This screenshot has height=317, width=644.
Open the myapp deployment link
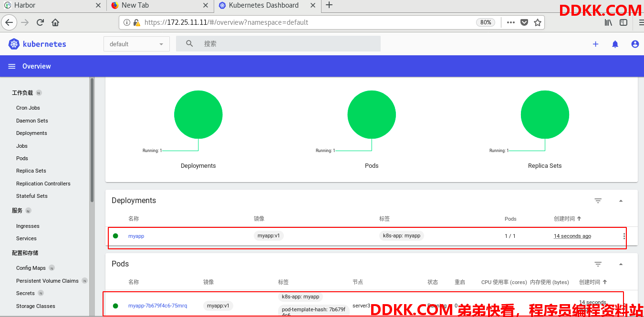tap(136, 236)
